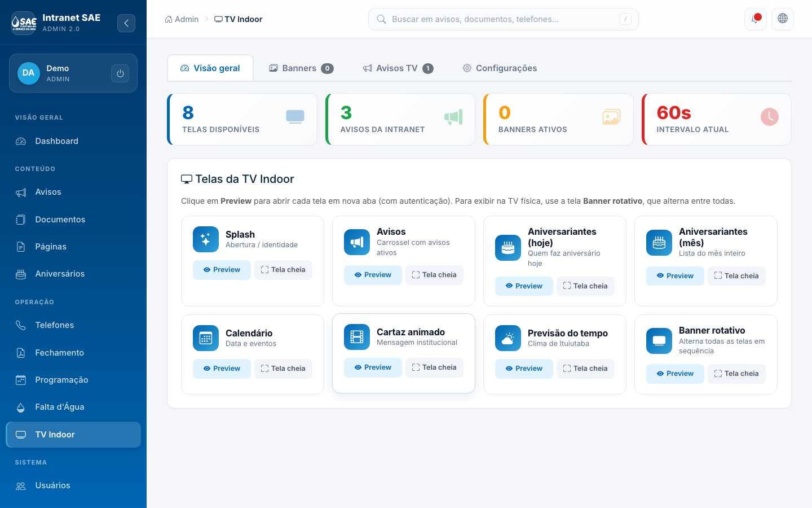The image size is (812, 508).
Task: Preview the Splash screen
Action: 222,270
